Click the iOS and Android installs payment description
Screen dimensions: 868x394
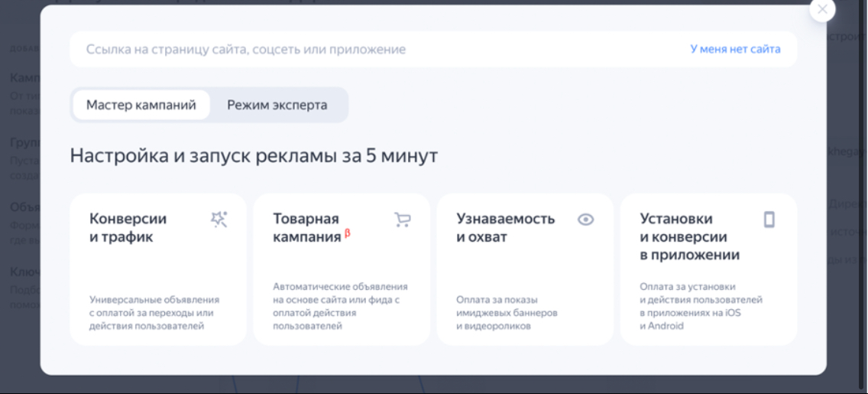tap(701, 306)
